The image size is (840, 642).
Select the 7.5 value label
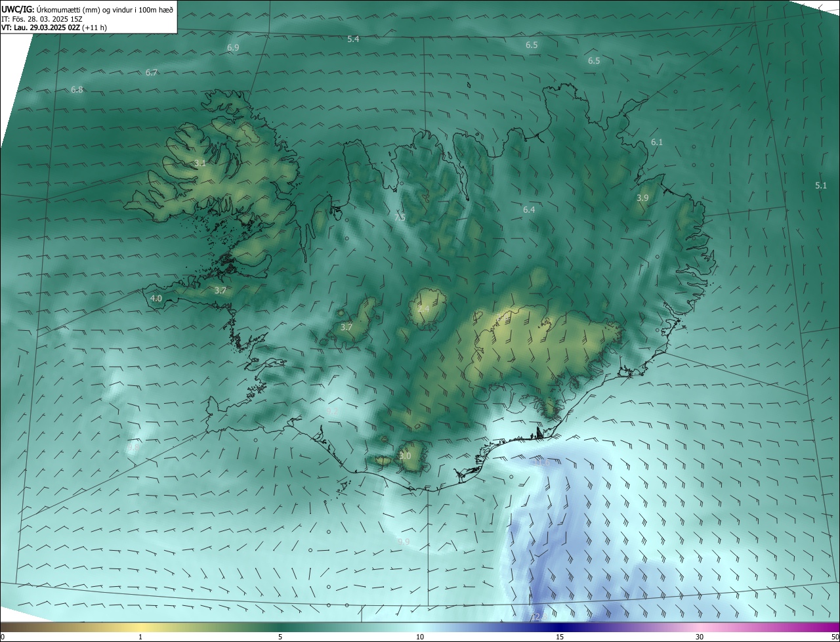click(x=400, y=217)
